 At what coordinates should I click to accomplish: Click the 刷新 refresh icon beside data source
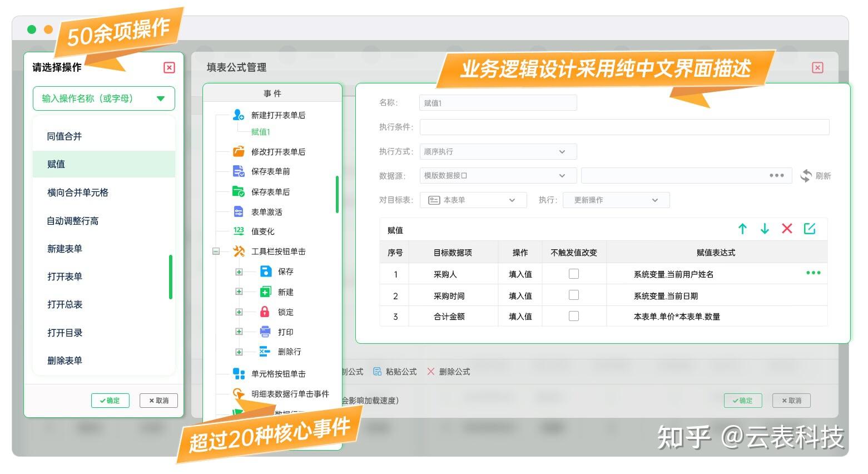coord(807,175)
